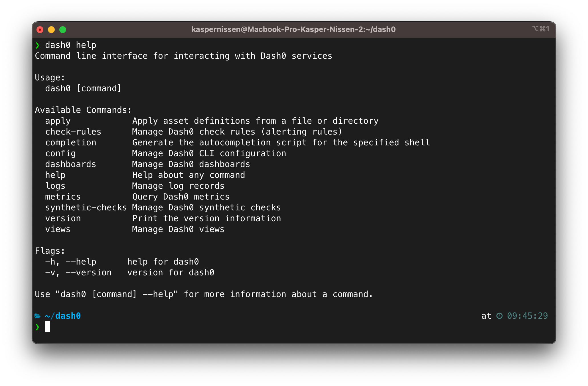Viewport: 588px width, 386px height.
Task: Click the completion command name
Action: [x=70, y=143]
